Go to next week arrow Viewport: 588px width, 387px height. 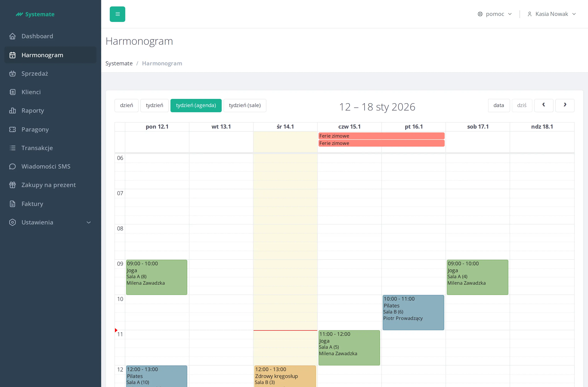point(565,105)
